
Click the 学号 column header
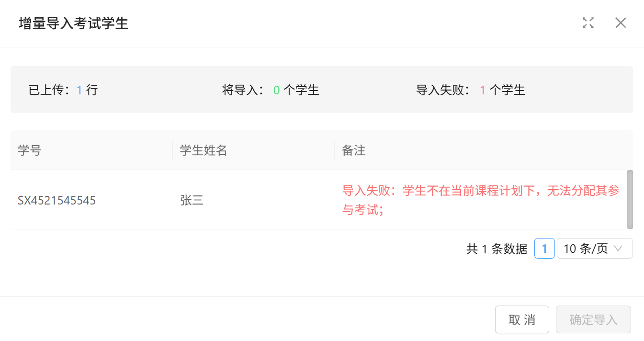point(30,150)
